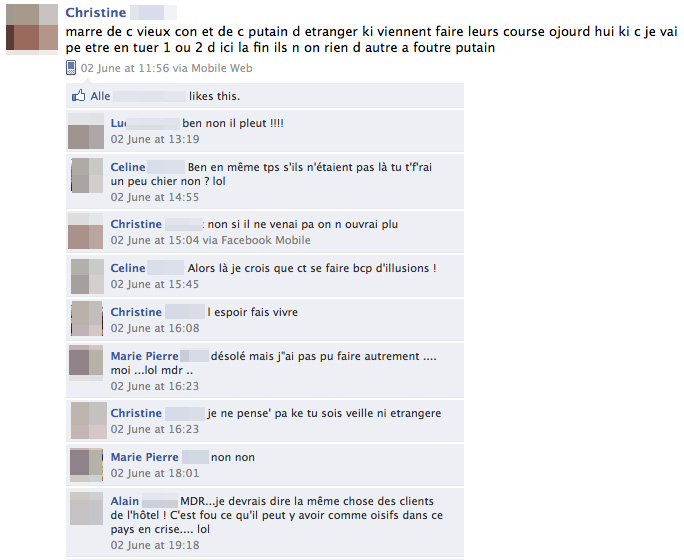Open Christine's name link on main post
Image resolution: width=684 pixels, height=560 pixels.
click(96, 12)
